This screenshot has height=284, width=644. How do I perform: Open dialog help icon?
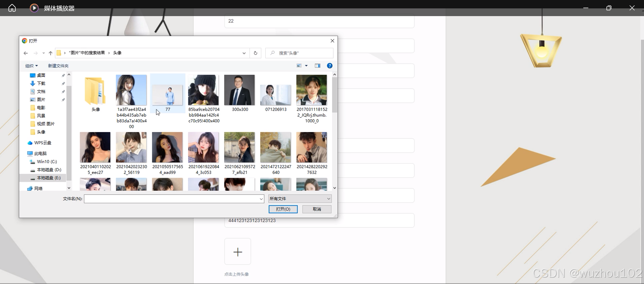click(x=330, y=66)
